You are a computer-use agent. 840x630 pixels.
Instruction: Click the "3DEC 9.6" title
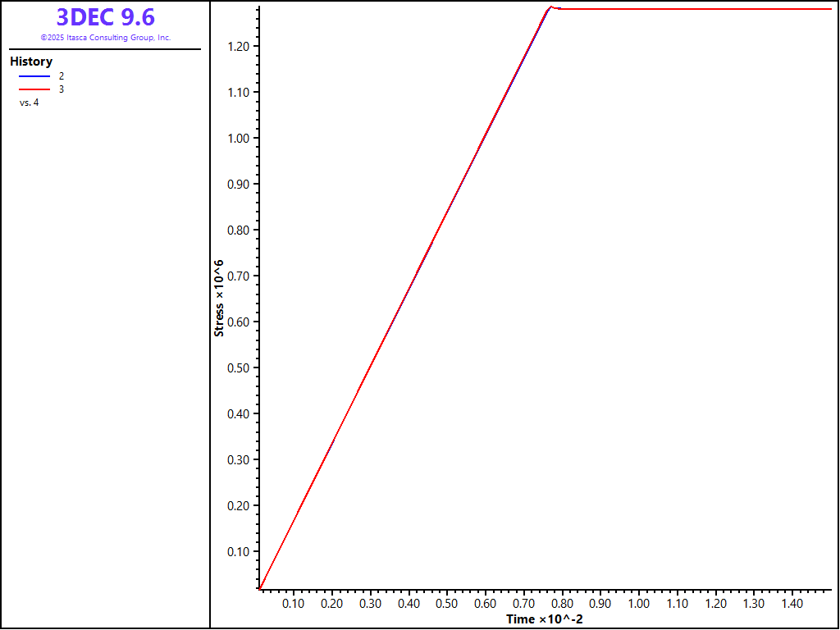click(x=105, y=17)
